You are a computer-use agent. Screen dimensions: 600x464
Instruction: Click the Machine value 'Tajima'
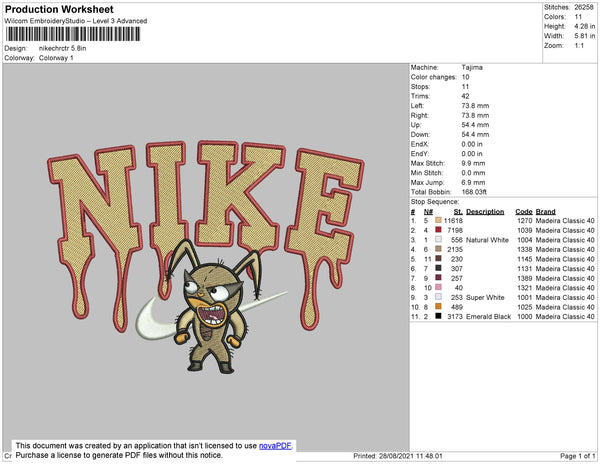pyautogui.click(x=472, y=67)
